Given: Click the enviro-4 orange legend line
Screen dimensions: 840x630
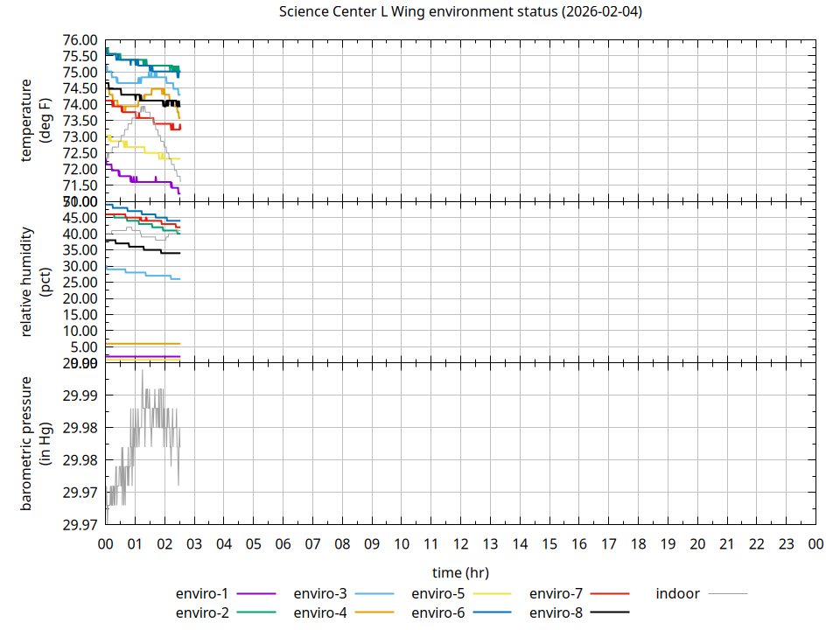Looking at the screenshot, I should [x=374, y=612].
